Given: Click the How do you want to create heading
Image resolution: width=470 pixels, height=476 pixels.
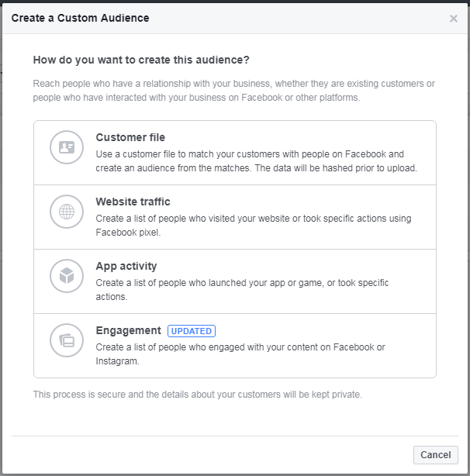Looking at the screenshot, I should click(x=141, y=60).
